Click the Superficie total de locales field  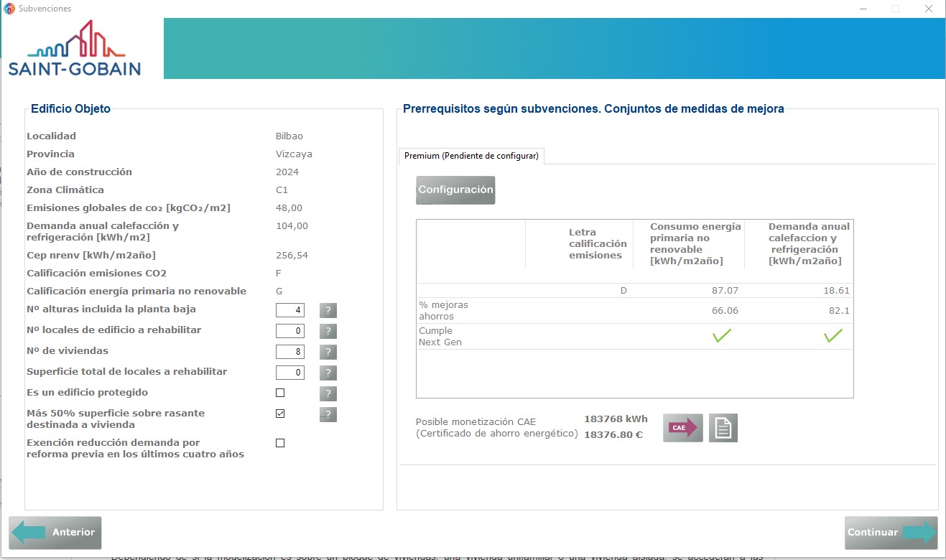(x=290, y=373)
